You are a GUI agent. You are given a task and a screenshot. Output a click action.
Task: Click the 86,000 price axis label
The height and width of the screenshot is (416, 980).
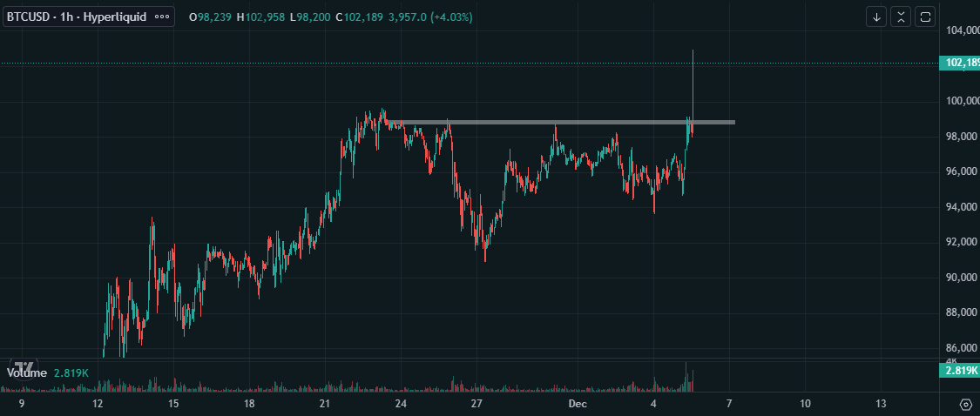point(963,348)
